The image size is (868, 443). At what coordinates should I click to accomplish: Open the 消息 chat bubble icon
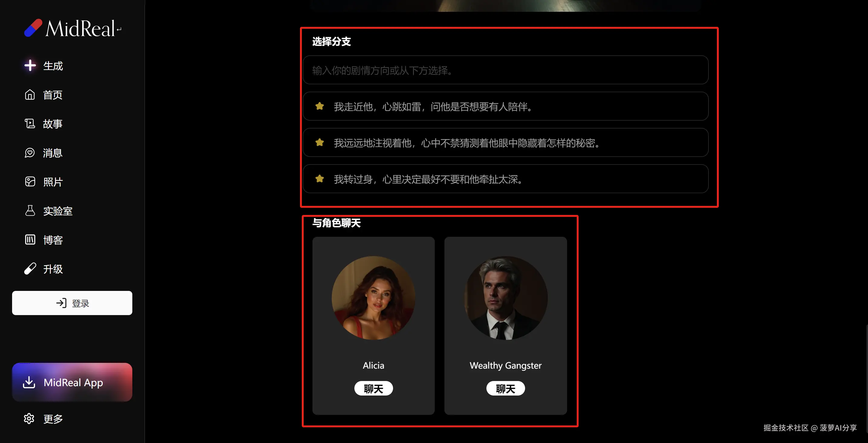pyautogui.click(x=30, y=153)
